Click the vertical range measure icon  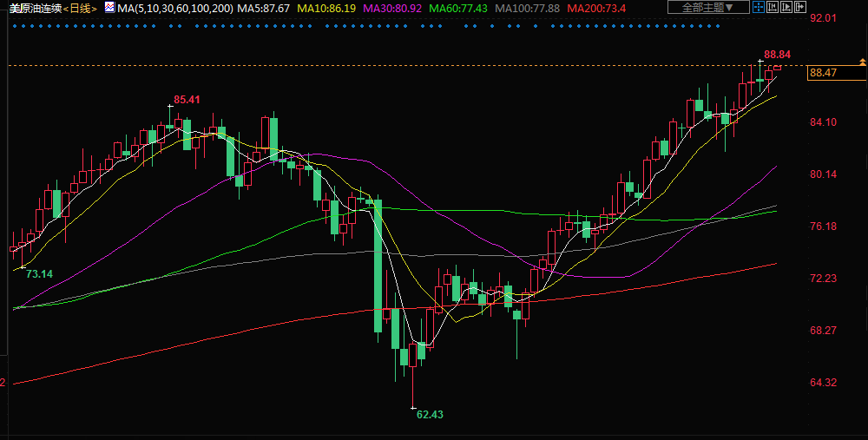click(x=772, y=8)
